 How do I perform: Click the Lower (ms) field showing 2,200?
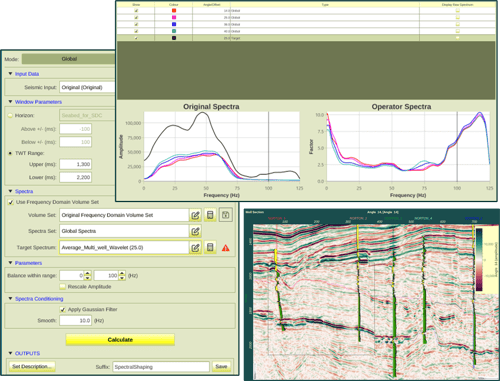click(x=76, y=177)
